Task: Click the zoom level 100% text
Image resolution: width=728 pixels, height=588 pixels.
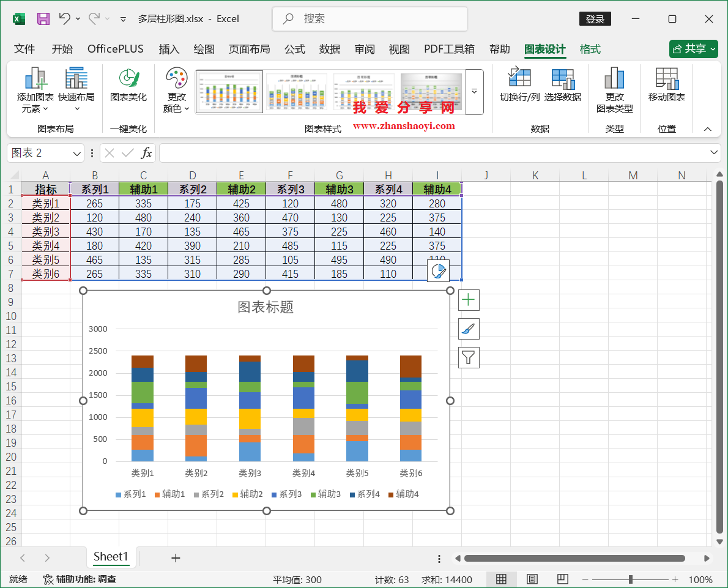Action: [x=700, y=579]
